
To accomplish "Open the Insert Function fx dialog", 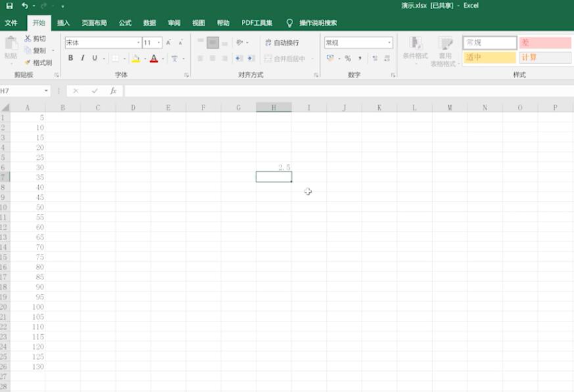I will point(113,91).
